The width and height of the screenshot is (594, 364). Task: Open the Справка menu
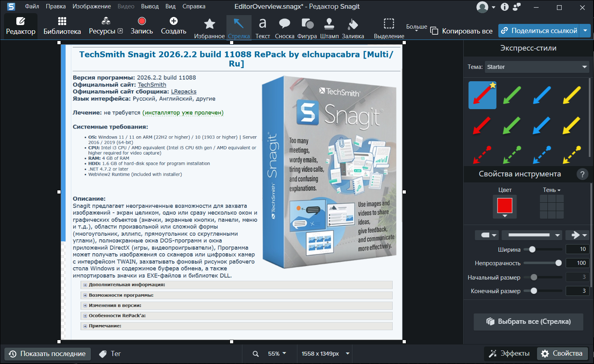pyautogui.click(x=194, y=6)
